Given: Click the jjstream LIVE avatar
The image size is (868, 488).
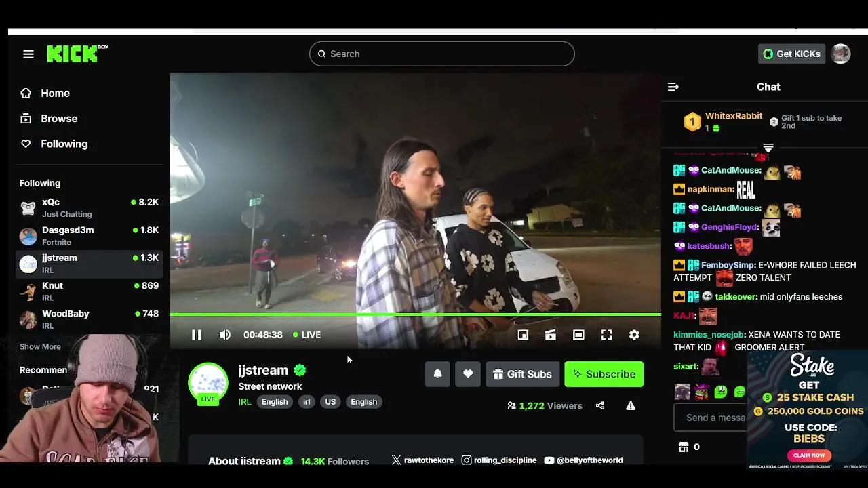Looking at the screenshot, I should (208, 384).
